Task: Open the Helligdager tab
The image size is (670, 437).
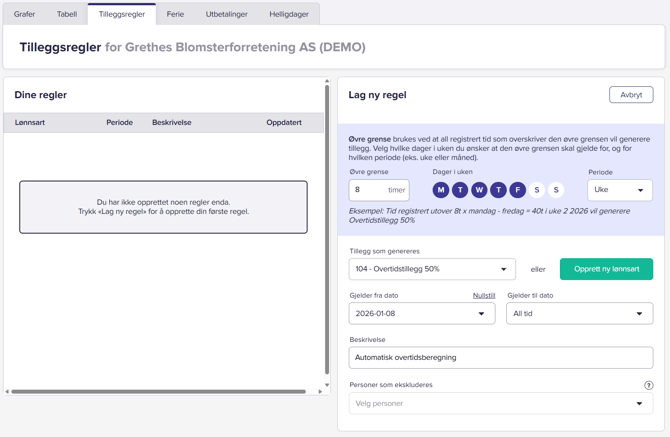Action: [x=289, y=14]
